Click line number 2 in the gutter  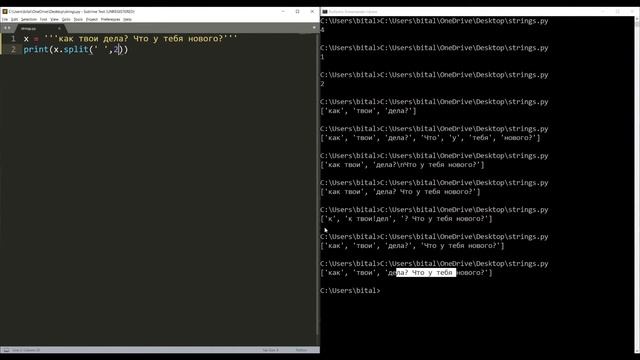[x=13, y=49]
